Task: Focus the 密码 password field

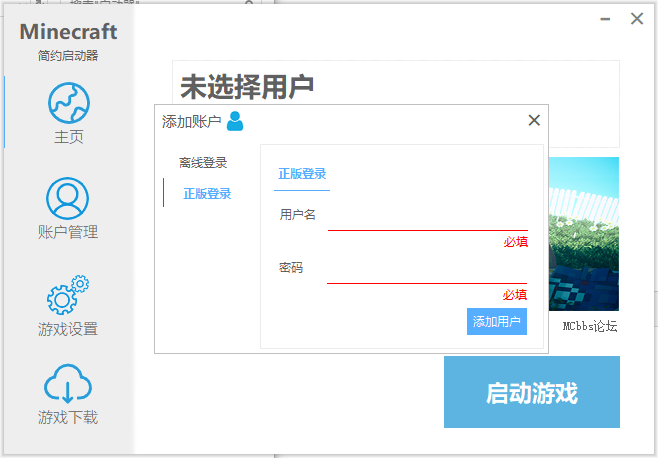Action: pyautogui.click(x=427, y=273)
